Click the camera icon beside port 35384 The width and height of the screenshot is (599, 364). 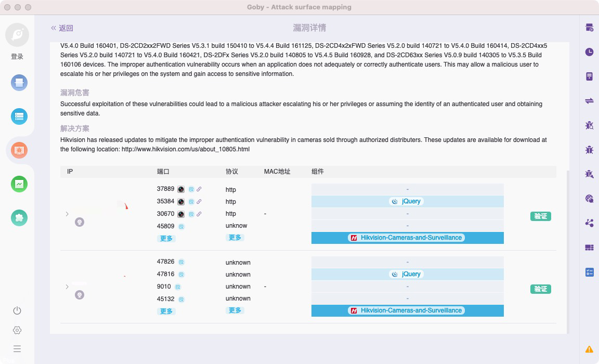[x=181, y=202]
